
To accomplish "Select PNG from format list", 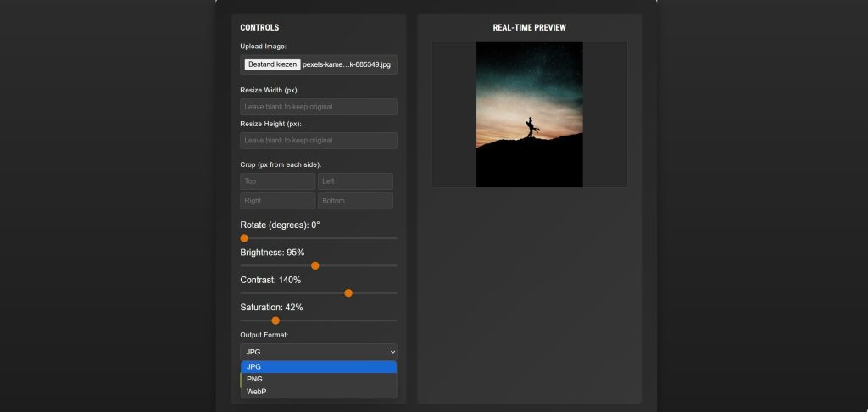I will [x=319, y=379].
